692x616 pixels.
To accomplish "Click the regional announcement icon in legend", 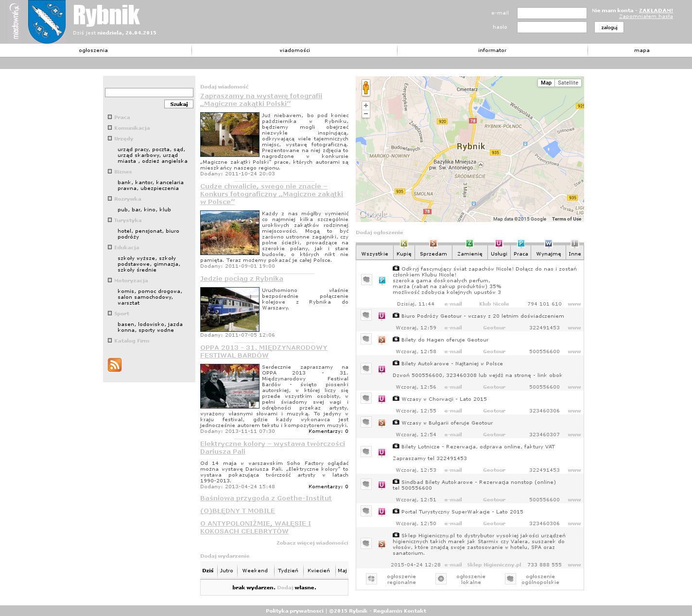I will pyautogui.click(x=371, y=579).
